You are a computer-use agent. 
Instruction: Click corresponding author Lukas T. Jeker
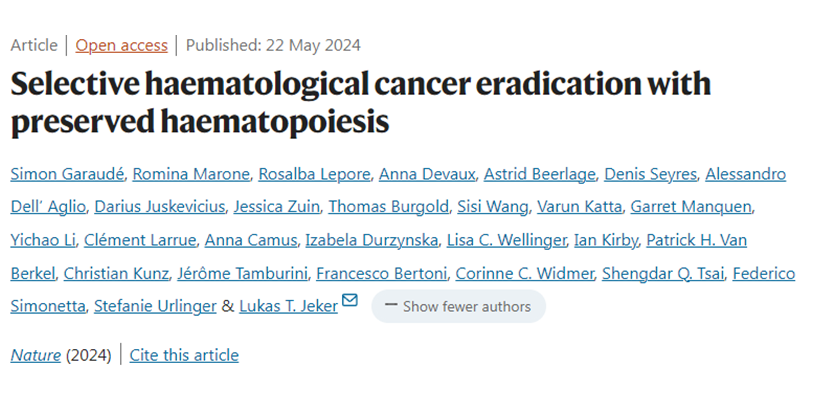289,306
